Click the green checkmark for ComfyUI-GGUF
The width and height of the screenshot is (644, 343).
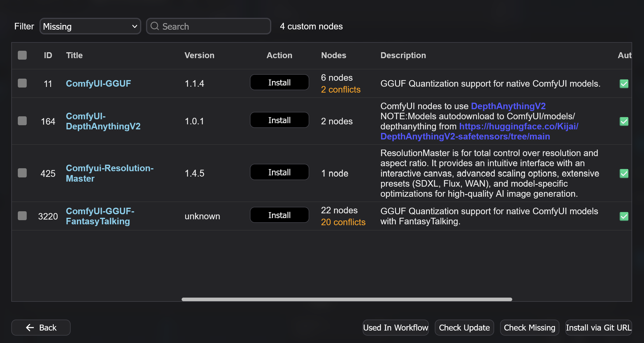point(624,84)
